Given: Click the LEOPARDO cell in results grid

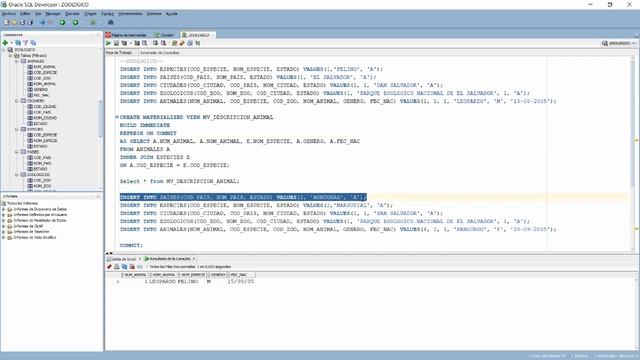Looking at the screenshot, I should pyautogui.click(x=162, y=282).
